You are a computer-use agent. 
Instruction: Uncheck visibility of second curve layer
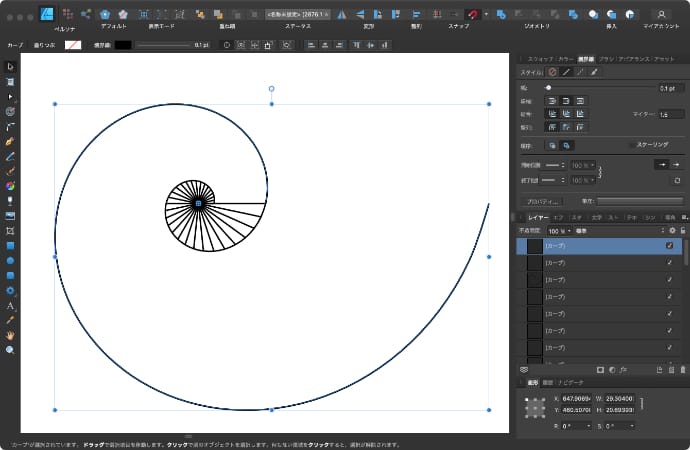tap(669, 263)
